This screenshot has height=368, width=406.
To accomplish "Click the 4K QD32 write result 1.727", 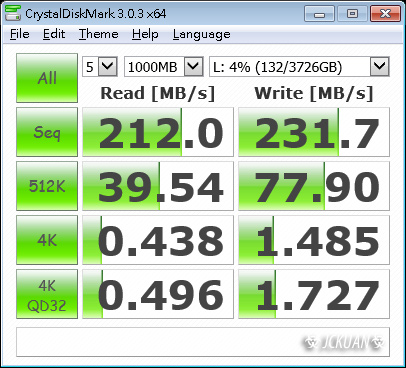I will click(x=314, y=294).
